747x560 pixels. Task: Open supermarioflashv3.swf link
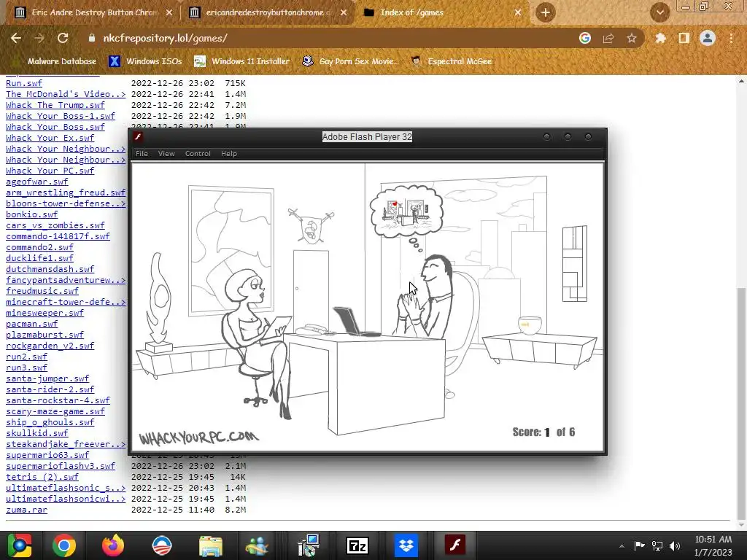click(61, 466)
